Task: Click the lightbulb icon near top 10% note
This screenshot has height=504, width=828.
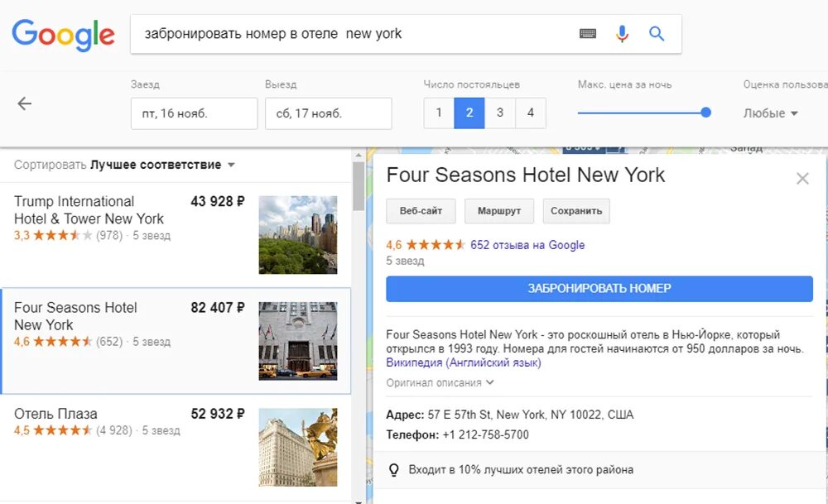Action: pos(393,470)
